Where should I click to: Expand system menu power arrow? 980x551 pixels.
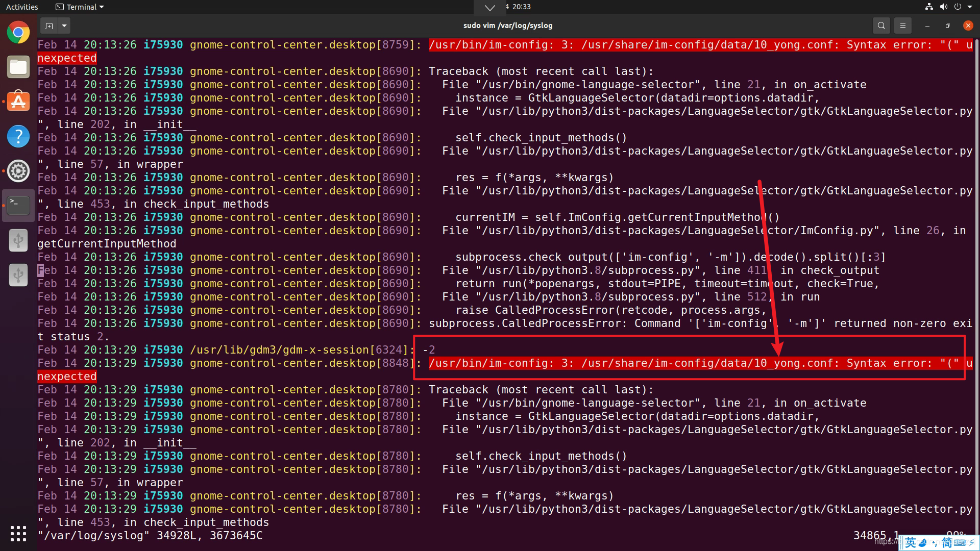coord(969,7)
